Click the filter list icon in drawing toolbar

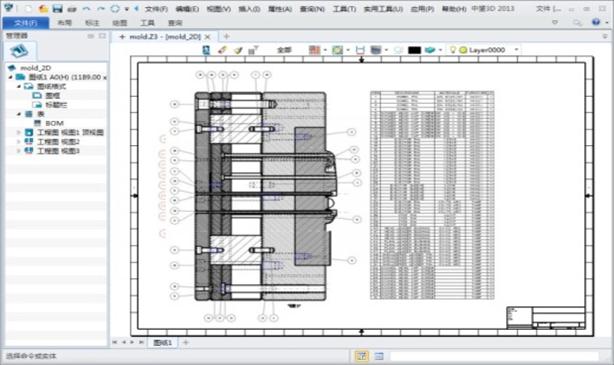click(x=253, y=50)
